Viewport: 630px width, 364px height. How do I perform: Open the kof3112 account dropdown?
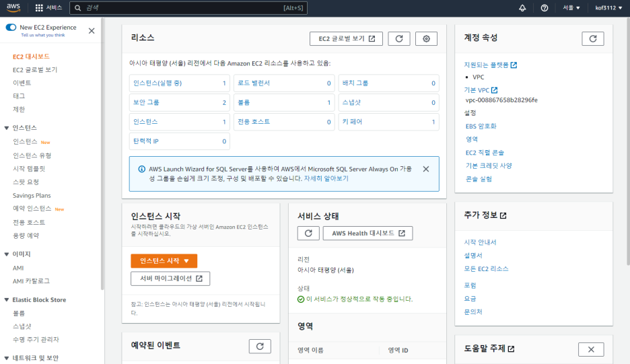(x=608, y=7)
